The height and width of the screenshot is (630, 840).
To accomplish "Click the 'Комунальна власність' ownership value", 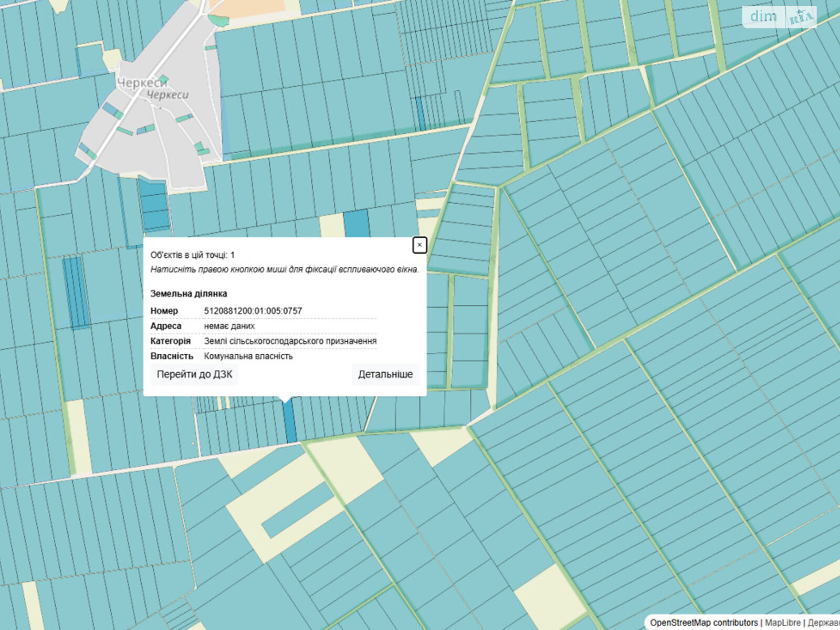I will [x=248, y=356].
